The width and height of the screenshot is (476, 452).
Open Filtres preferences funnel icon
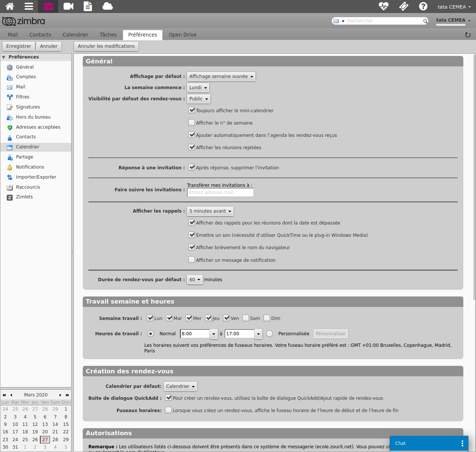[10, 97]
